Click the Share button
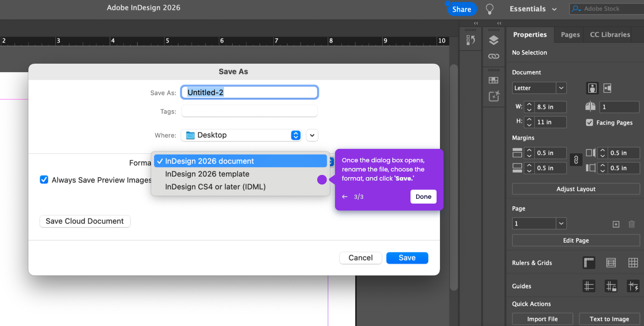 tap(462, 9)
